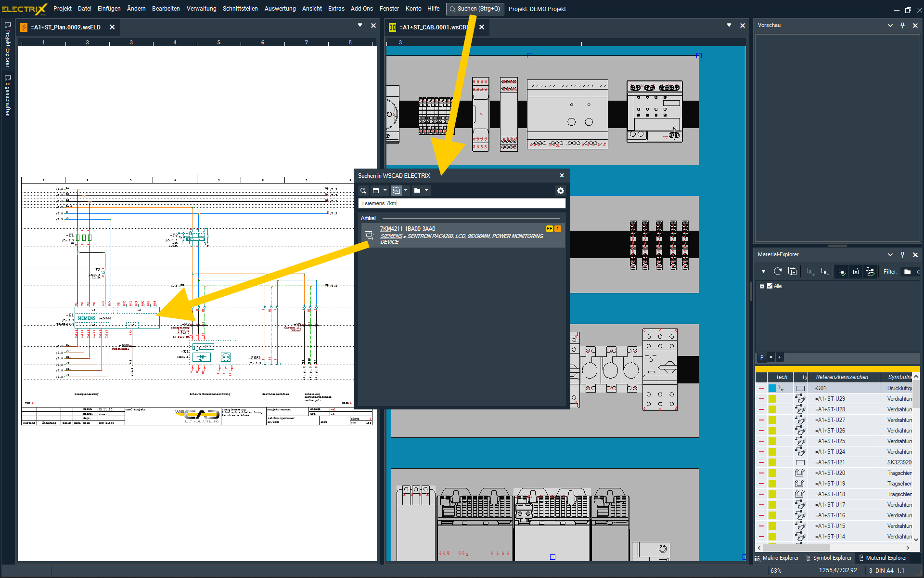Viewport: 924px width, 578px height.
Task: Open search result 7KM4211-1BA00-3AA0
Action: tap(407, 229)
